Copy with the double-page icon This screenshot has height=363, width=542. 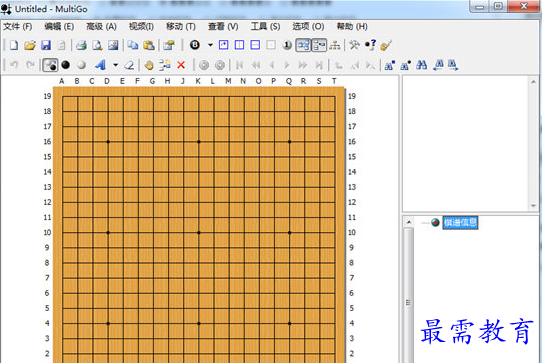click(x=133, y=45)
